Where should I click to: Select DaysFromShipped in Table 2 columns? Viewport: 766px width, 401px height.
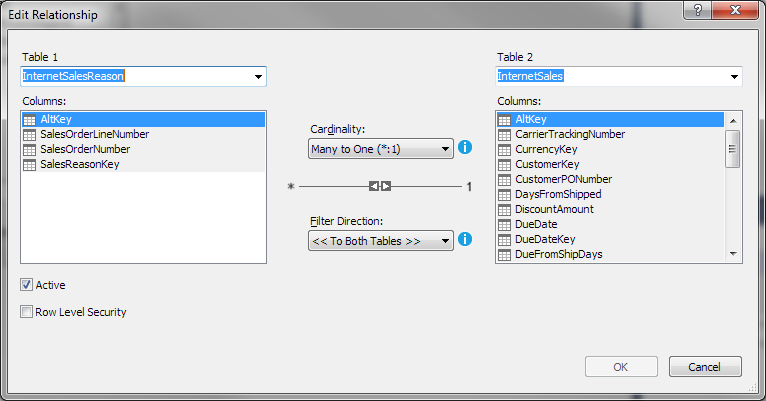(x=610, y=194)
